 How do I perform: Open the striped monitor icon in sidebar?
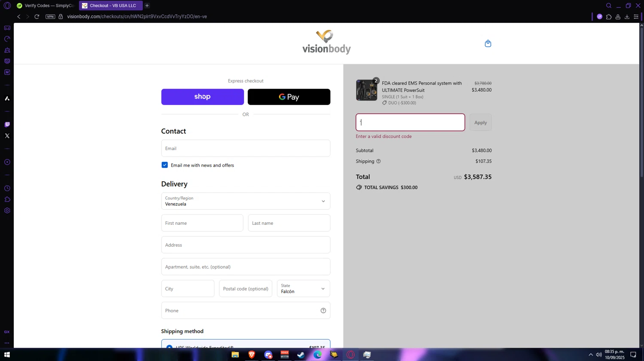tap(7, 61)
